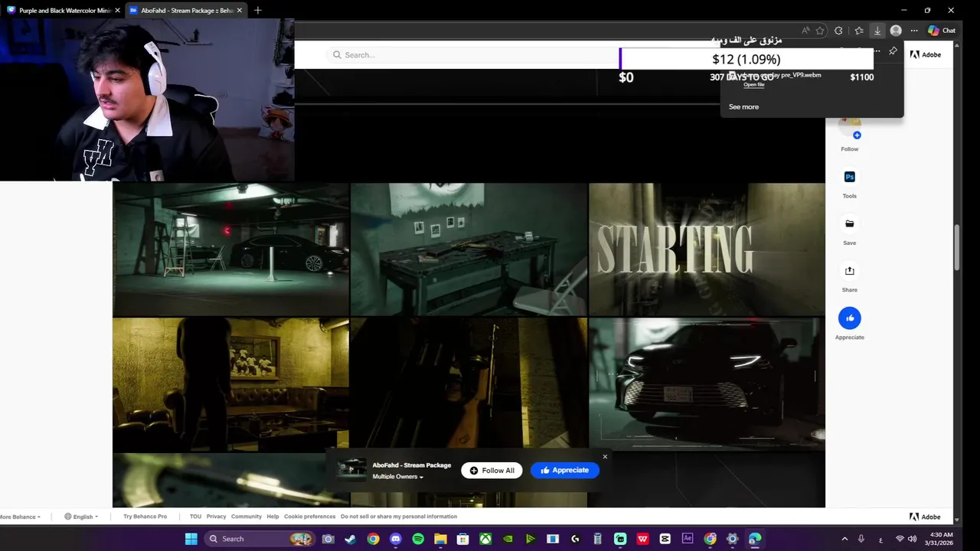Click the page vertical scrollbar thumb
Image resolution: width=980 pixels, height=551 pixels.
(x=957, y=246)
